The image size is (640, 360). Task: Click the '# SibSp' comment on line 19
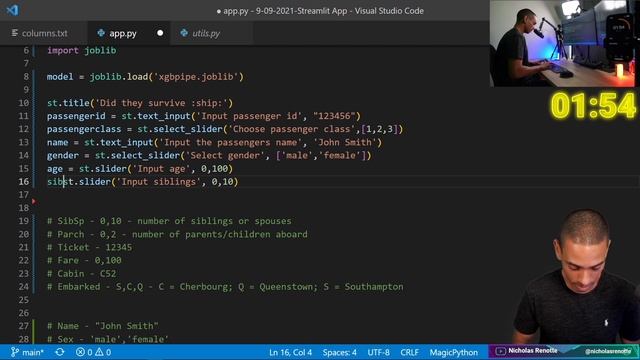169,221
